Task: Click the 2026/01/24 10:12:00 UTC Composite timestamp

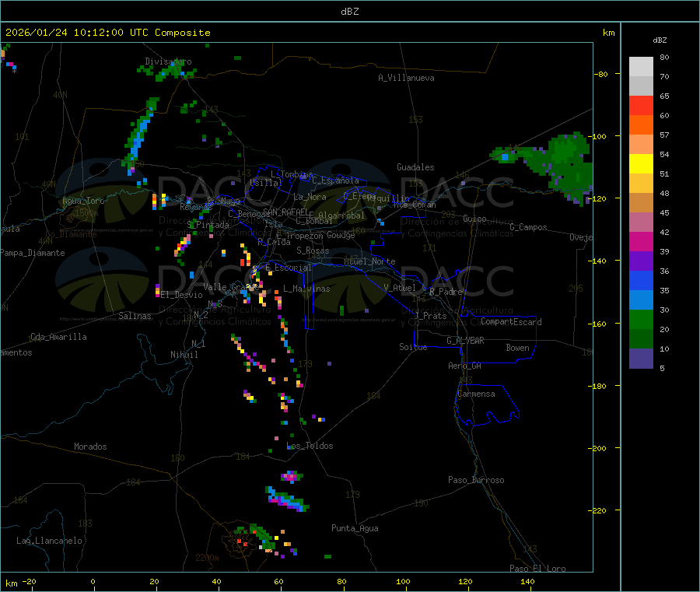Action: pos(107,33)
